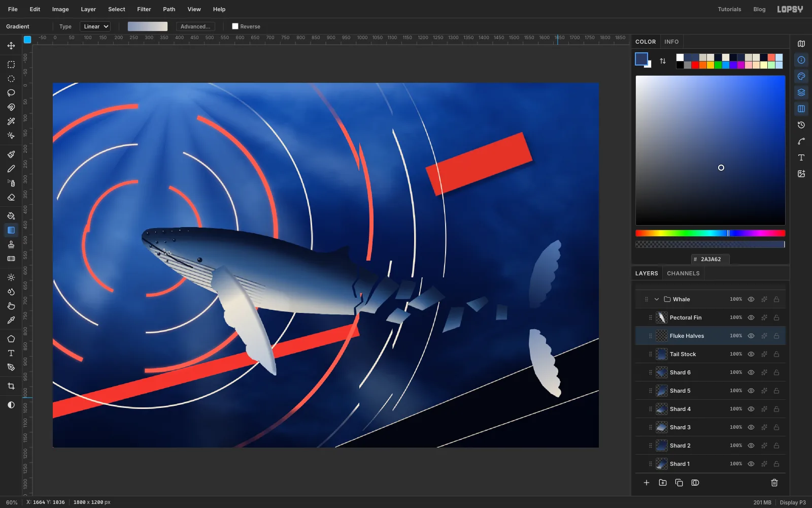Open the gradient Type dropdown

point(95,26)
